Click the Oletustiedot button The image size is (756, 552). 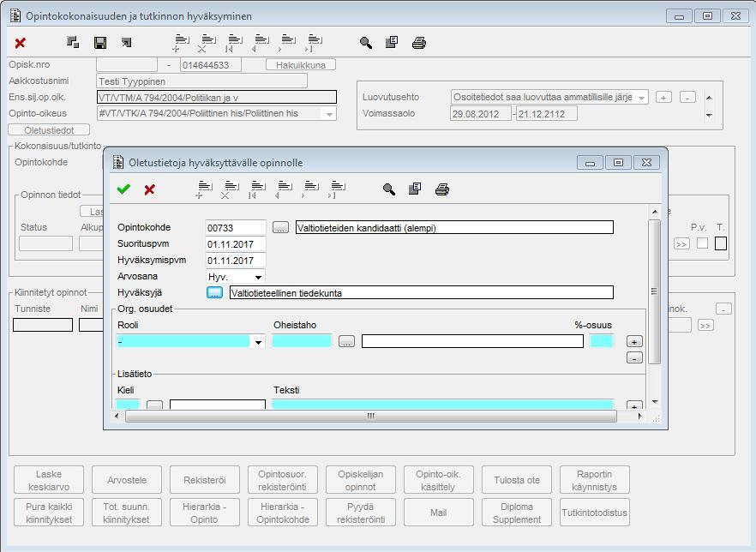pyautogui.click(x=49, y=130)
